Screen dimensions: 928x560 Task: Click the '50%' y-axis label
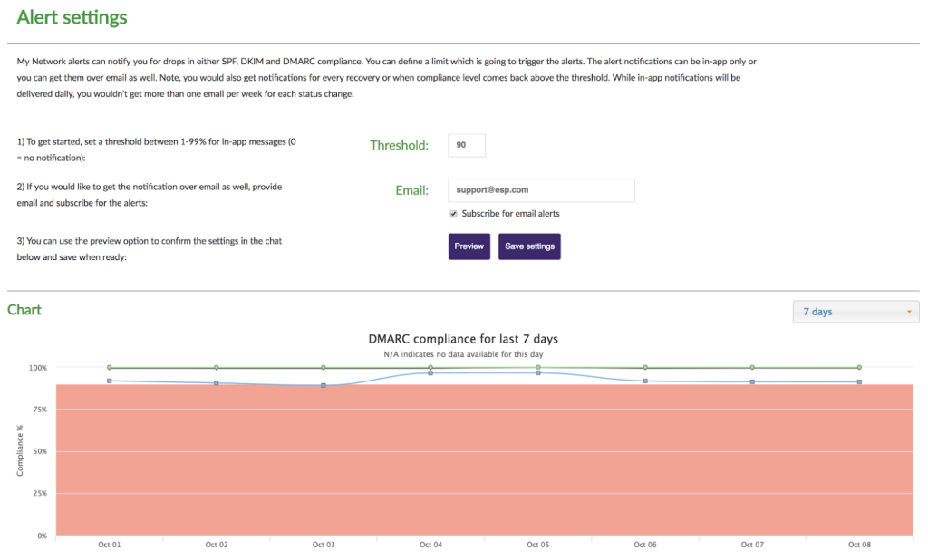pyautogui.click(x=40, y=451)
